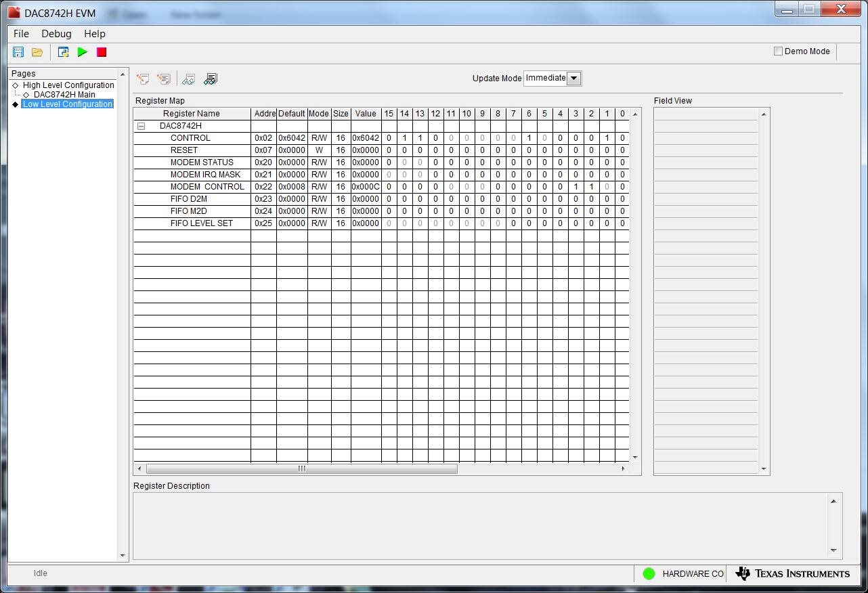Click the CONTROL register value 0x6042
The image size is (868, 593).
[x=366, y=138]
